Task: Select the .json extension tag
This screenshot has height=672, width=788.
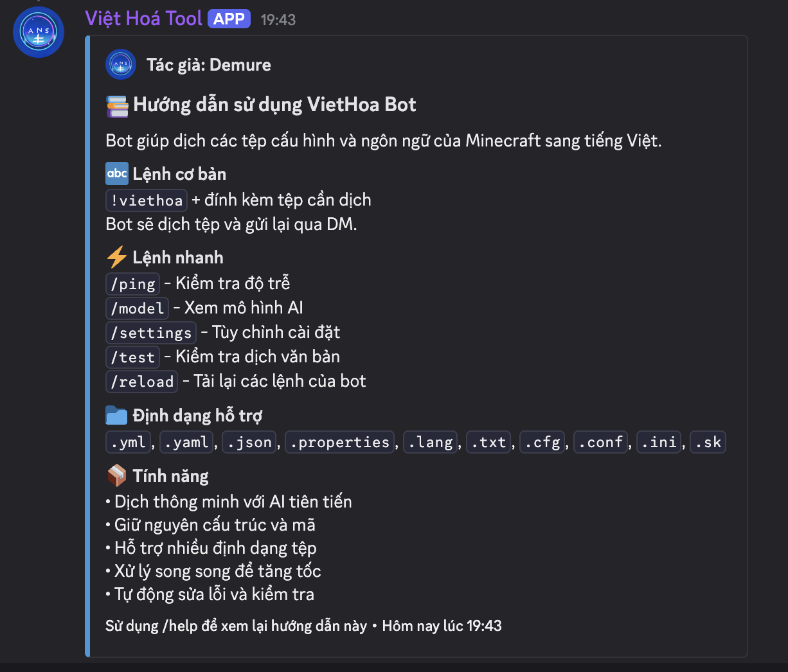Action: (x=249, y=441)
